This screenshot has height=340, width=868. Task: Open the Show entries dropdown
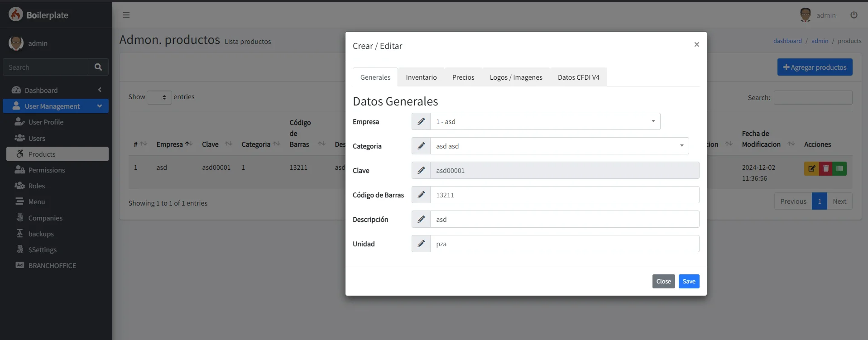[159, 97]
